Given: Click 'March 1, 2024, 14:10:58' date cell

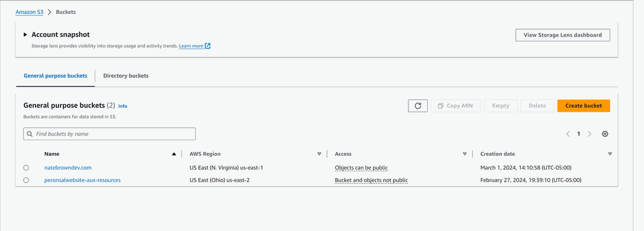Looking at the screenshot, I should point(526,168).
